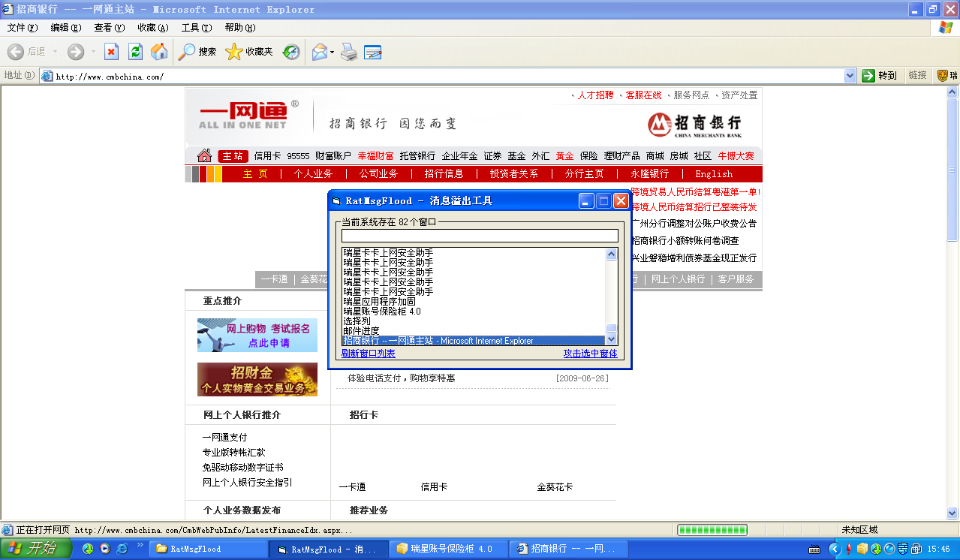This screenshot has width=960, height=560.
Task: Click the red home icon in the CMB nav bar
Action: 204,156
